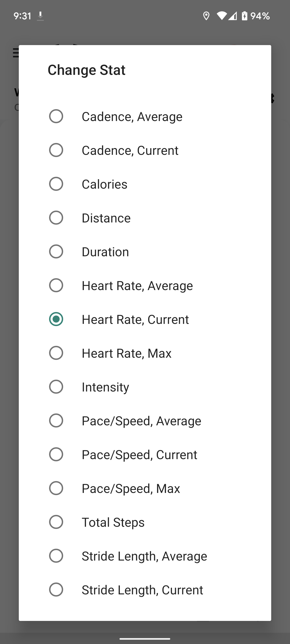Select Total Steps stat

tap(113, 522)
